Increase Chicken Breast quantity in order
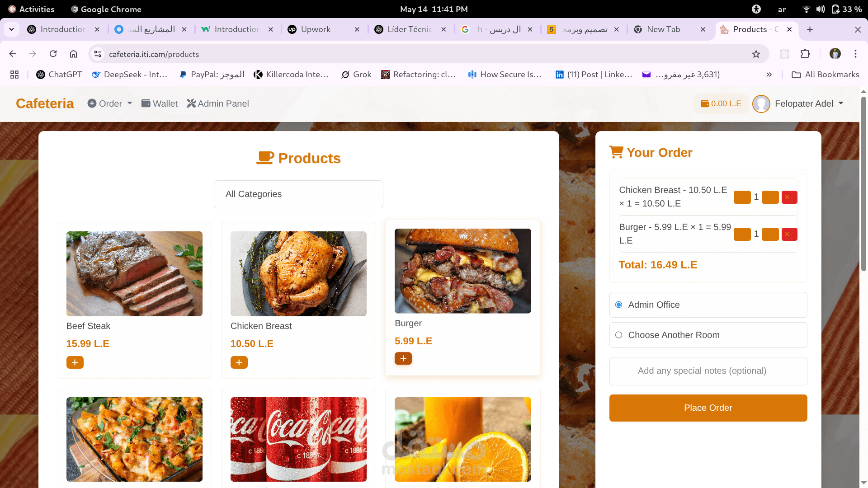Screen dimensions: 868x488 pos(770,197)
